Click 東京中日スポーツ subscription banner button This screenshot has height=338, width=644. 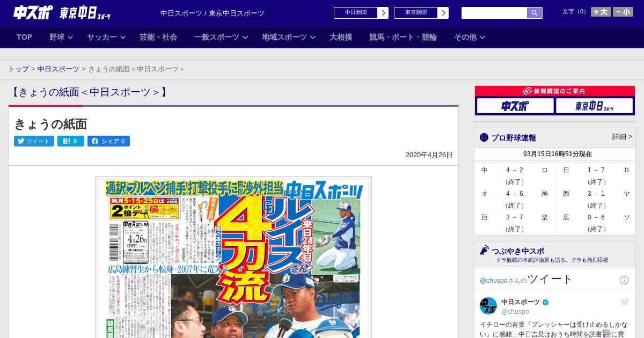coord(594,106)
